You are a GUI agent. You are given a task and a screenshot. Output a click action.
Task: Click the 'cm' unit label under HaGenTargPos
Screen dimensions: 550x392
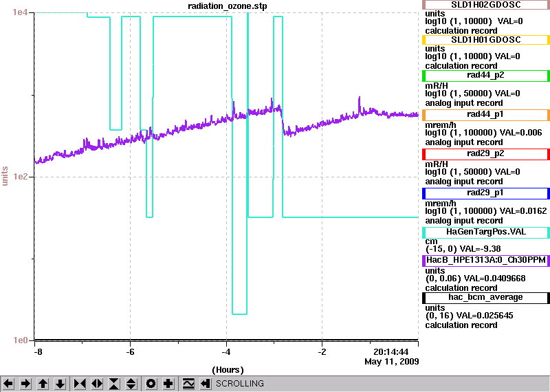[431, 241]
